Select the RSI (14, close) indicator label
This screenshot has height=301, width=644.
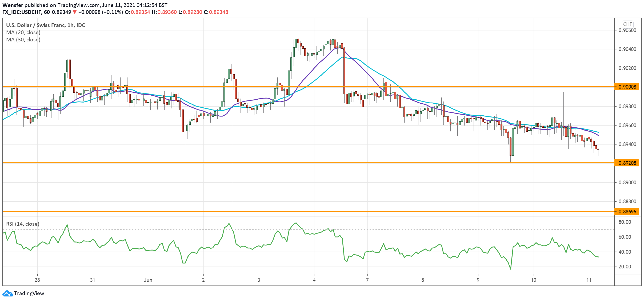23,224
